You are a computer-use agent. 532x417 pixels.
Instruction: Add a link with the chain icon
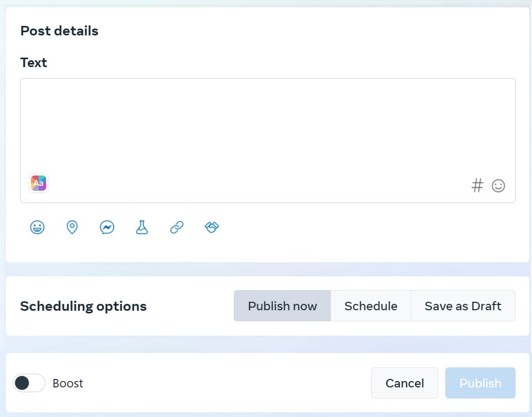(177, 228)
